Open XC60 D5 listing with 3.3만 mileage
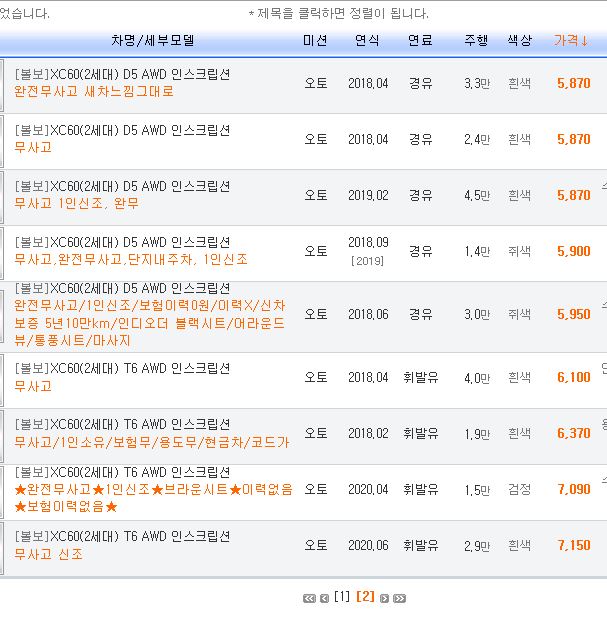This screenshot has height=621, width=607. 122,74
